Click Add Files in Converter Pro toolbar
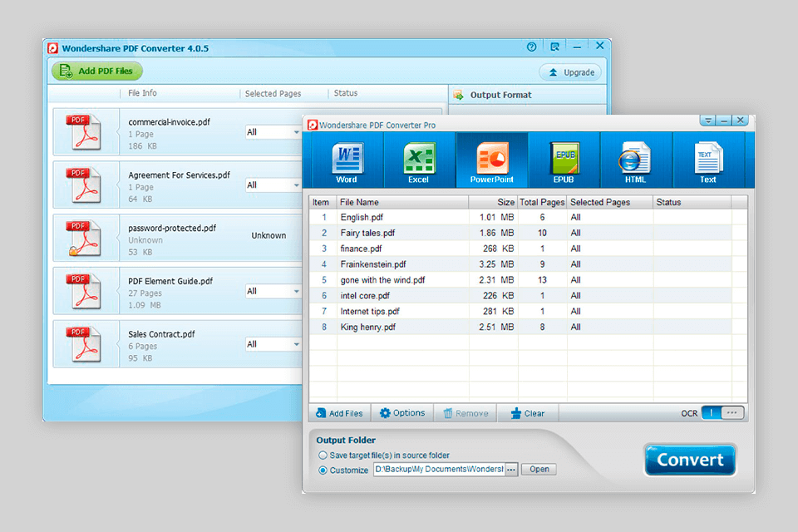 click(x=339, y=413)
